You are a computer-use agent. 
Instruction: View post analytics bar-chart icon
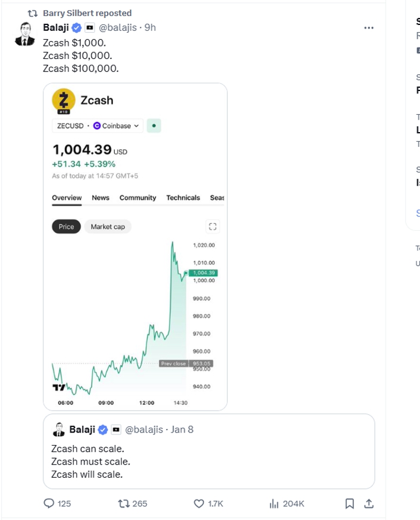click(x=274, y=504)
